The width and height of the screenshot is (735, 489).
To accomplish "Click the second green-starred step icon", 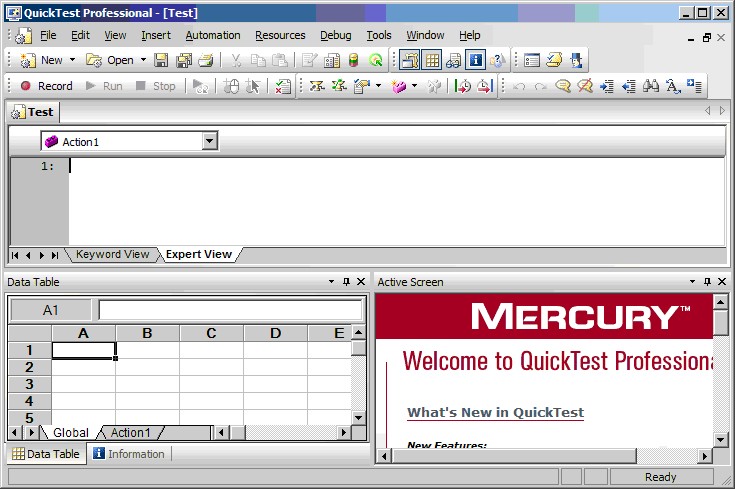I will 339,86.
